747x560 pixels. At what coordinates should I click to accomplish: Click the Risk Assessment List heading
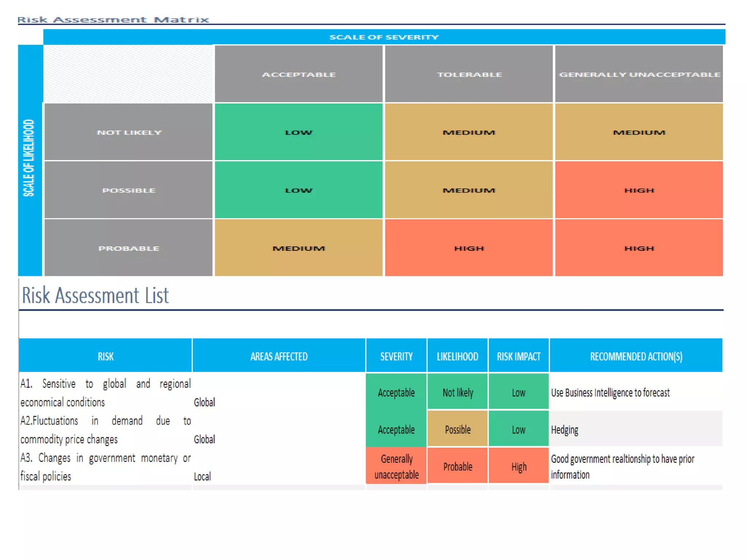pos(95,295)
